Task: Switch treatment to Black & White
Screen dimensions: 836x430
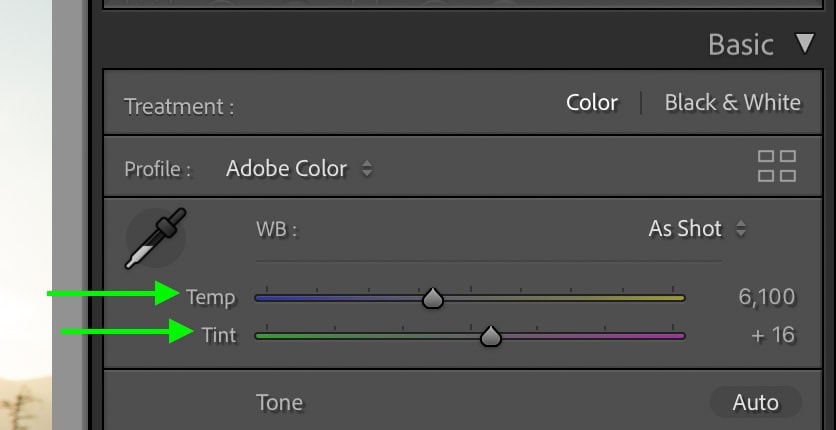Action: coord(733,103)
